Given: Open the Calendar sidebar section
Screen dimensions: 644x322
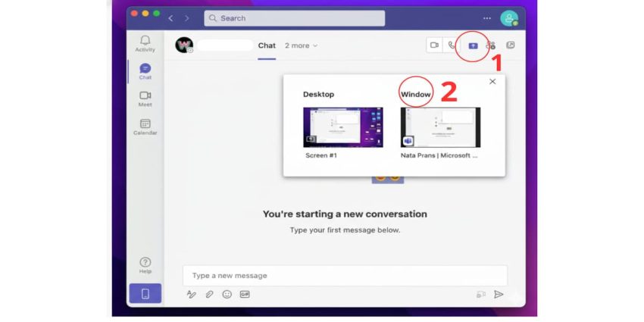Looking at the screenshot, I should point(145,127).
